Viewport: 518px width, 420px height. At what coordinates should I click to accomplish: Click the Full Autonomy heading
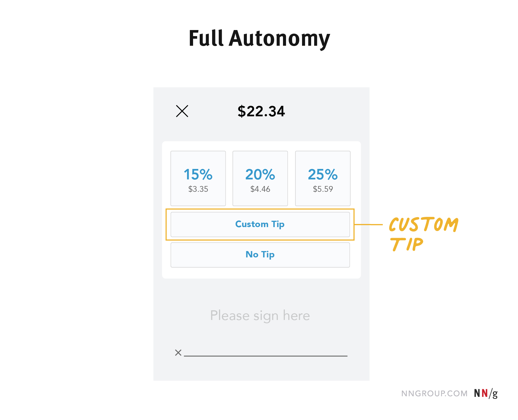click(x=259, y=38)
